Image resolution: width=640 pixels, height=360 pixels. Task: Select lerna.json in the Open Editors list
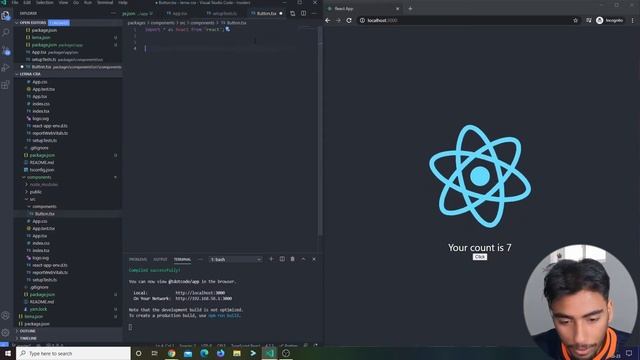click(x=41, y=38)
